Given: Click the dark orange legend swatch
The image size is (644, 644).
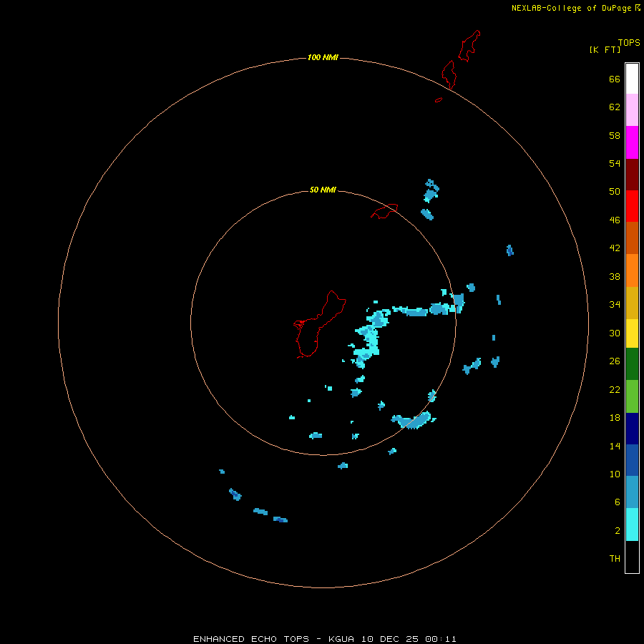Looking at the screenshot, I should tap(632, 238).
